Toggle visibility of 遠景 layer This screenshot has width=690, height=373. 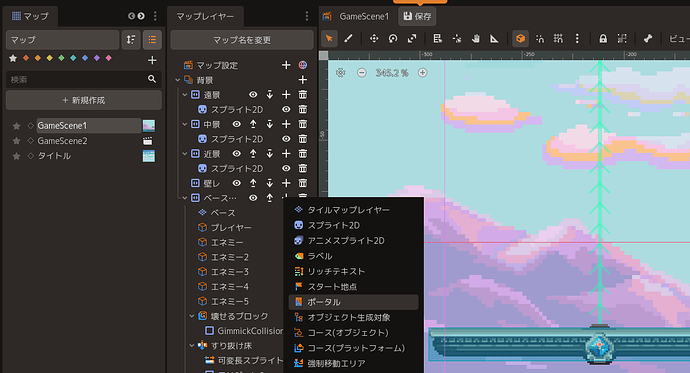[x=253, y=95]
